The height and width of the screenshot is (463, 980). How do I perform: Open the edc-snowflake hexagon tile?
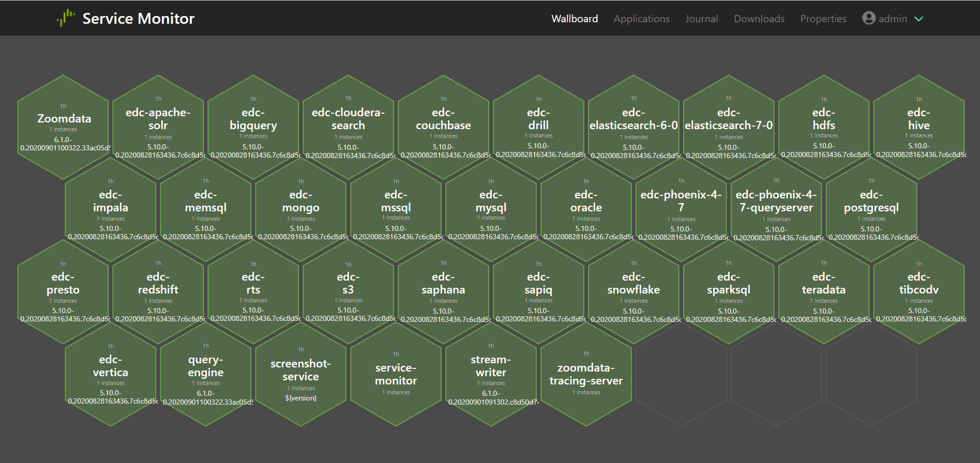pyautogui.click(x=634, y=292)
